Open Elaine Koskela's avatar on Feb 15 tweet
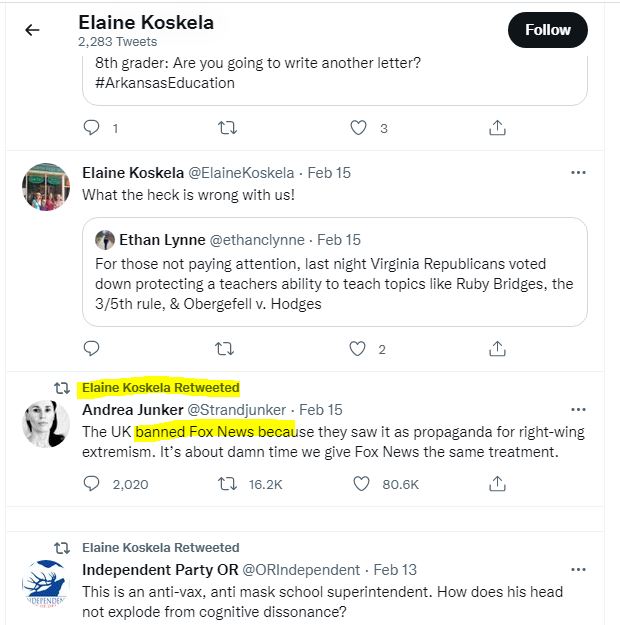This screenshot has height=625, width=620. (46, 187)
